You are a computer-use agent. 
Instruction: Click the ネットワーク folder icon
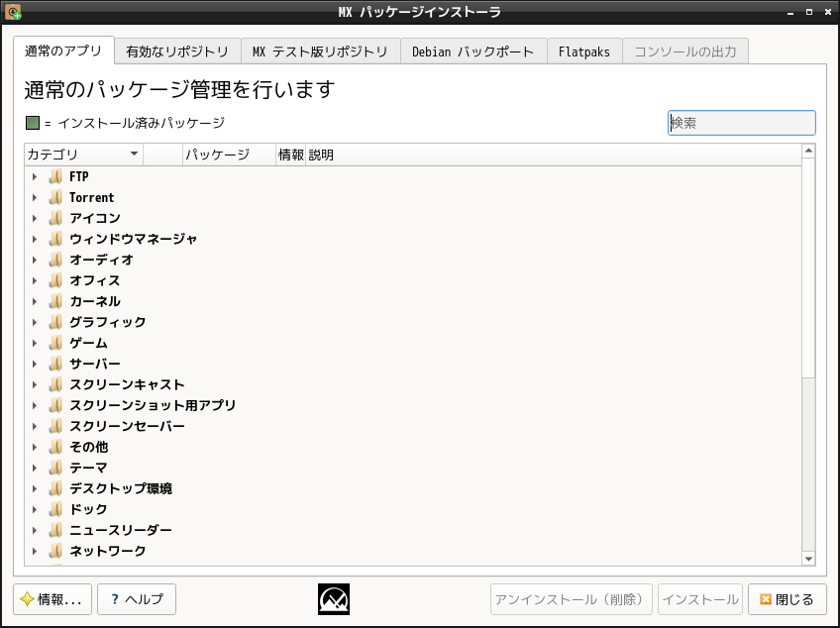[55, 551]
